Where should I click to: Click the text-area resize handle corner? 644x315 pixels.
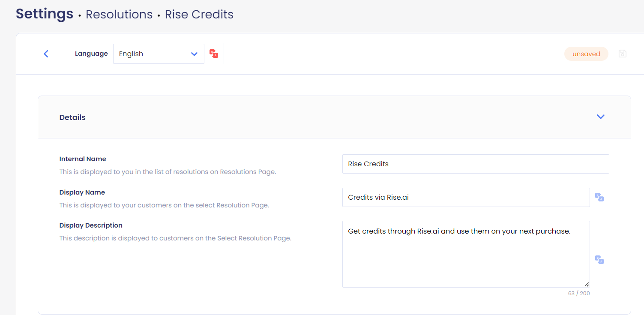(587, 284)
